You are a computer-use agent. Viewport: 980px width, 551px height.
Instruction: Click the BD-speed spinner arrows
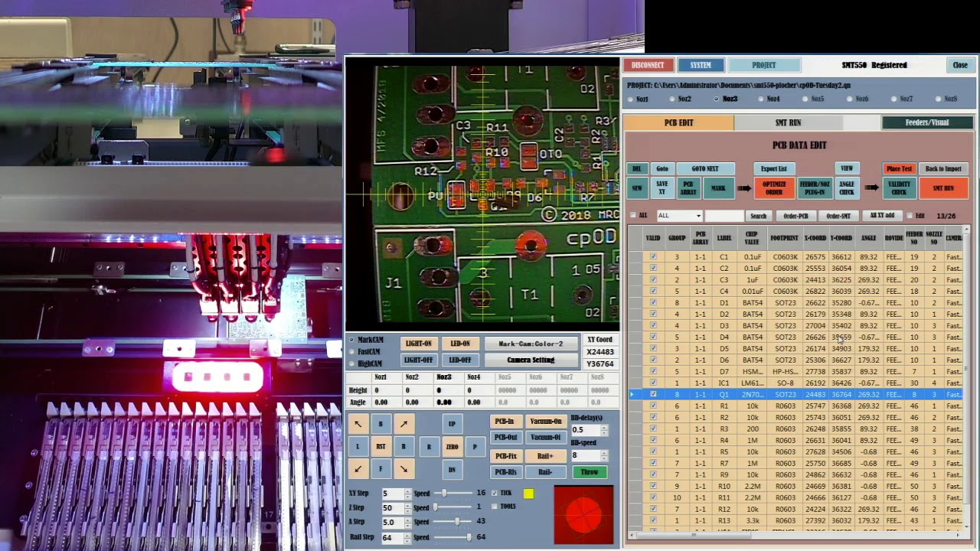[x=603, y=455]
